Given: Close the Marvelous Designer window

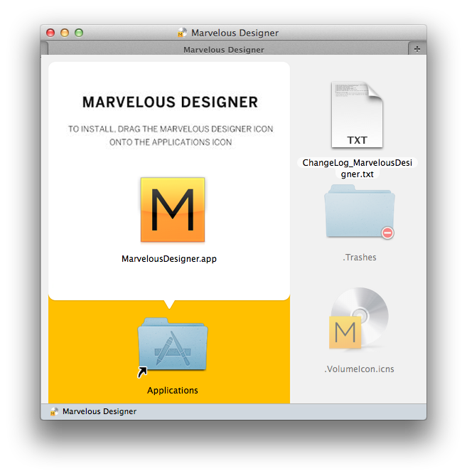Looking at the screenshot, I should tap(50, 33).
